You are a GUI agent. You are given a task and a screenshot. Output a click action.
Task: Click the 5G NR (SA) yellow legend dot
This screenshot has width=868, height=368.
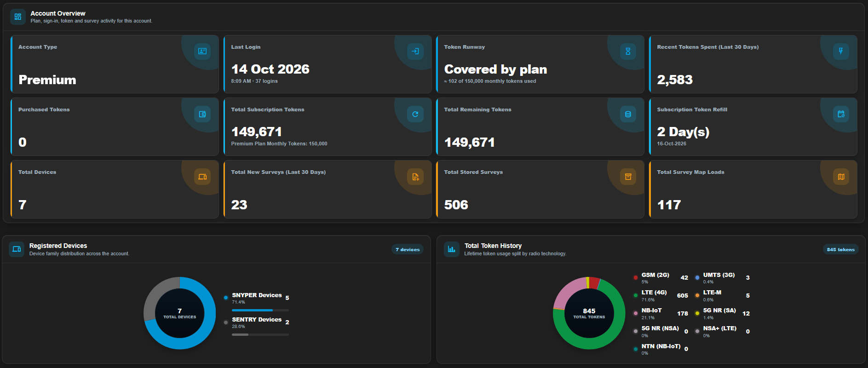(697, 313)
